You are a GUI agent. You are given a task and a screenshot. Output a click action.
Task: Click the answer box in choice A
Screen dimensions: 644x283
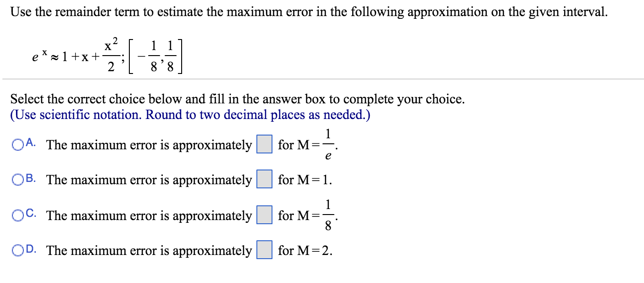(x=264, y=145)
